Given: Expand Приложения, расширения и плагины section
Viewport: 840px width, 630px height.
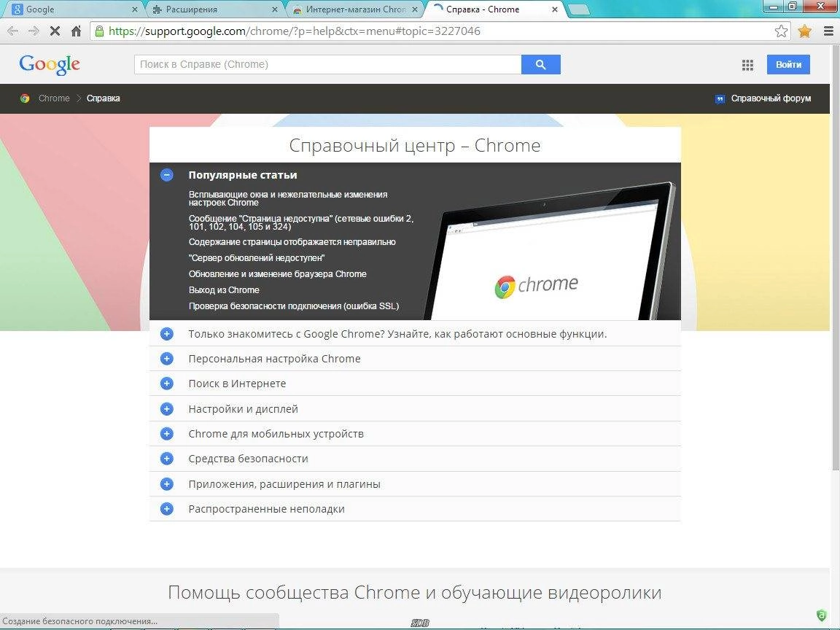Looking at the screenshot, I should (166, 483).
